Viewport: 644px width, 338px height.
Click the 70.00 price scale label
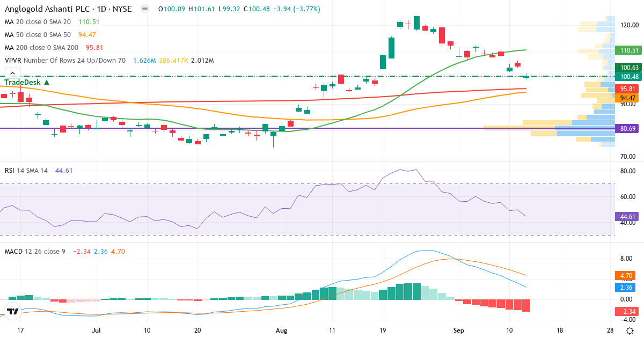[x=627, y=157]
